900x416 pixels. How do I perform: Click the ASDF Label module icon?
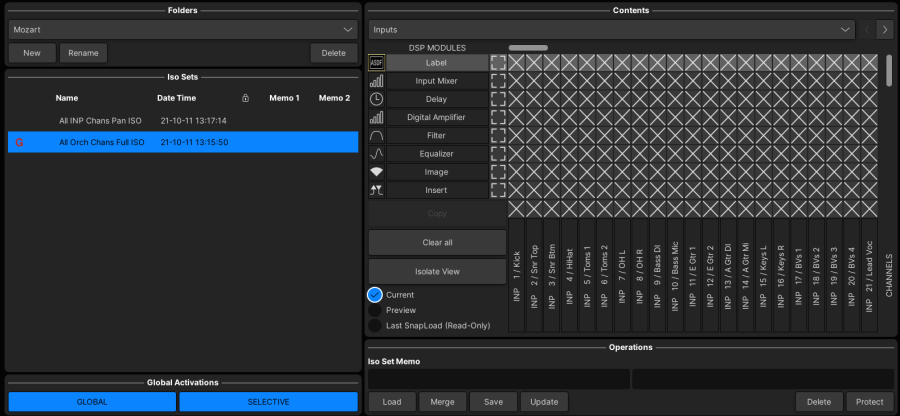click(x=377, y=63)
